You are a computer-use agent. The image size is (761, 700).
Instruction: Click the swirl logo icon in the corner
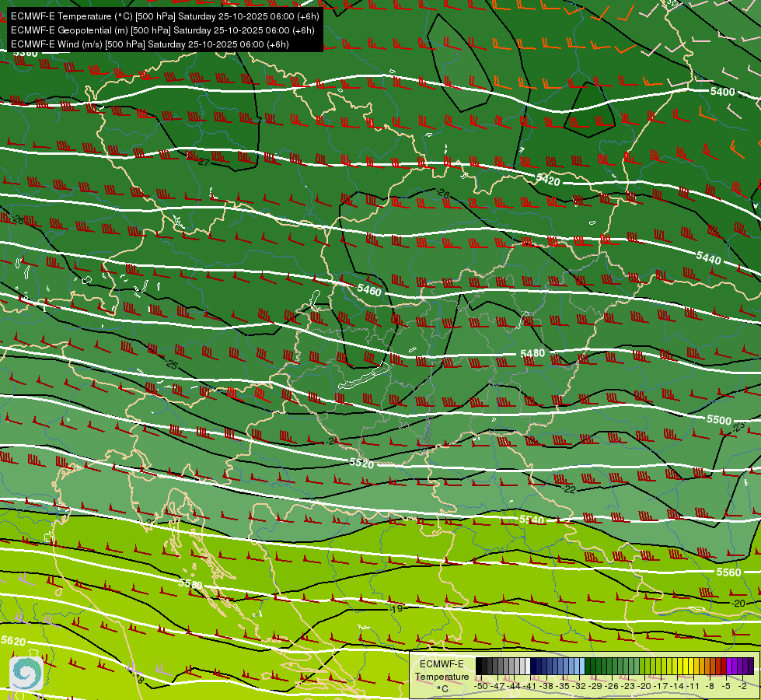click(26, 674)
